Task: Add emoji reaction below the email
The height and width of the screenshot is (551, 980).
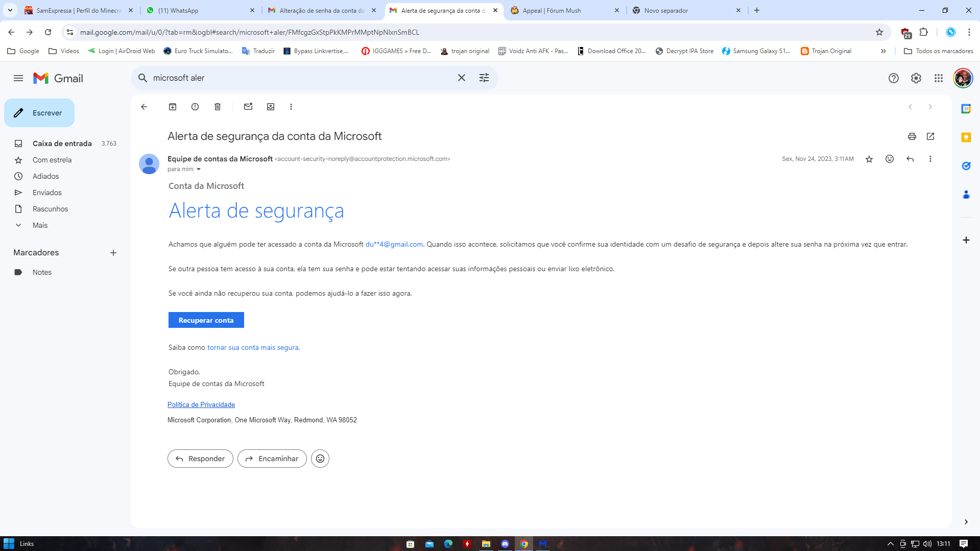Action: (320, 459)
